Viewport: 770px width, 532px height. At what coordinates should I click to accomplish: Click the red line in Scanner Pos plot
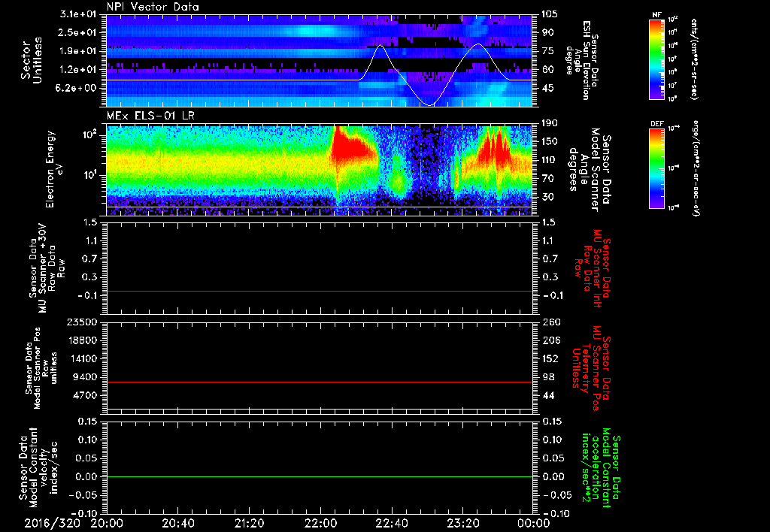click(x=319, y=382)
